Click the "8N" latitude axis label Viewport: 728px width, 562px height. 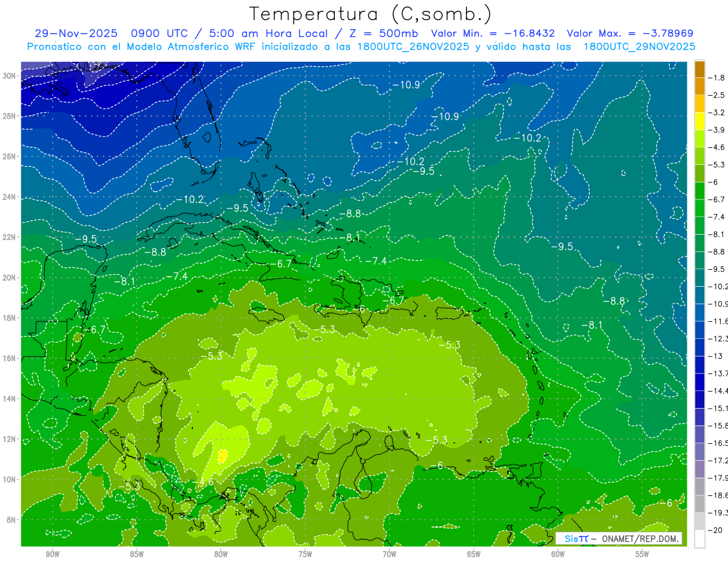coord(12,520)
